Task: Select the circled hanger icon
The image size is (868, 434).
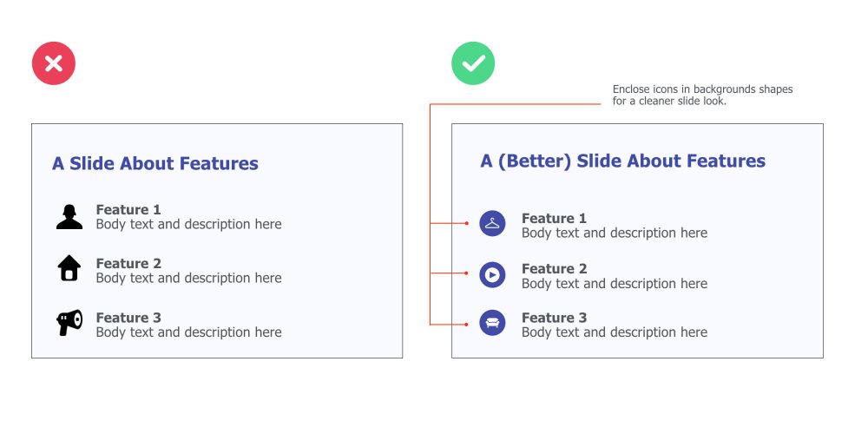Action: click(x=492, y=224)
